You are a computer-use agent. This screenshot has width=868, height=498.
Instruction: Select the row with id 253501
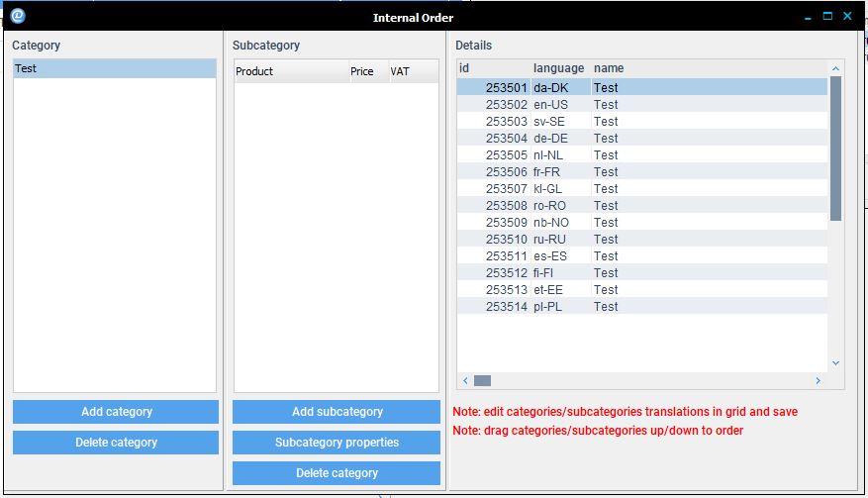(642, 87)
